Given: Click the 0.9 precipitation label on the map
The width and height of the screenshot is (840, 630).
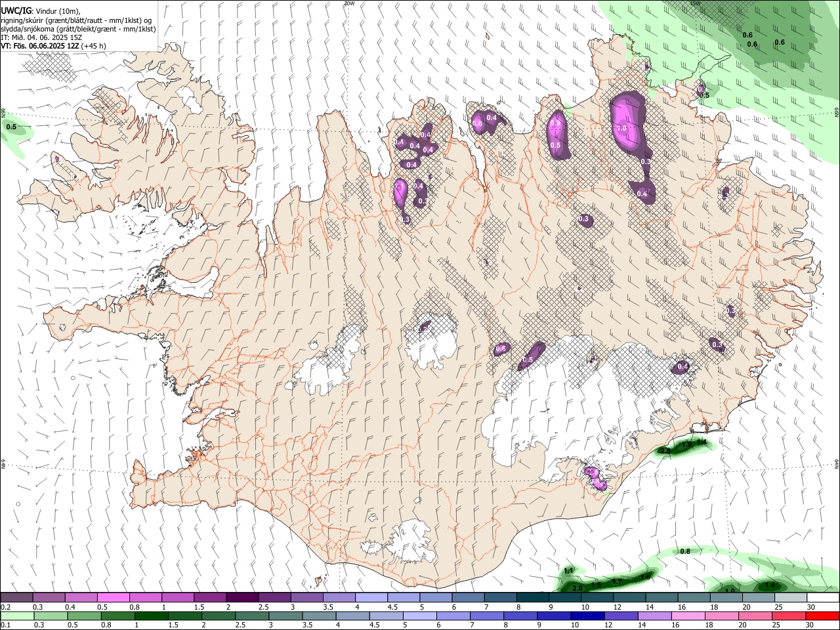Looking at the screenshot, I should click(x=555, y=123).
